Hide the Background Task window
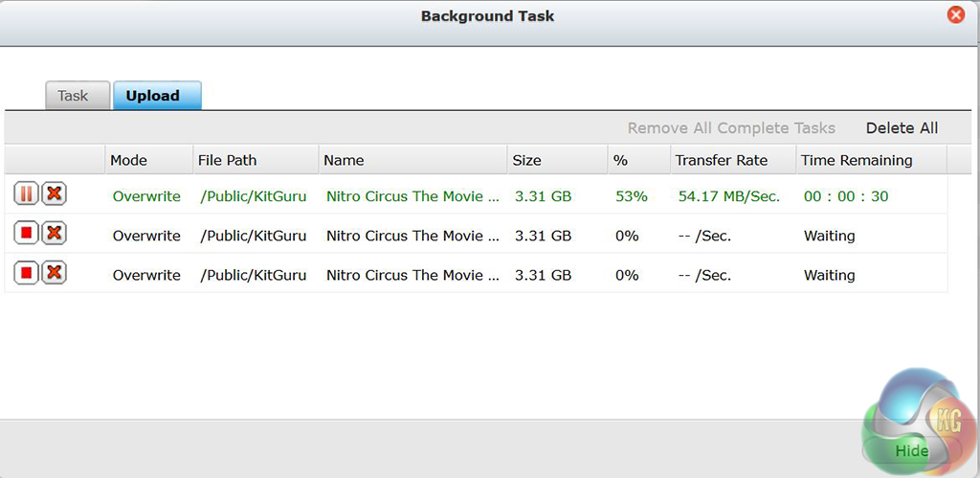Screen dimensions: 980x478 [x=911, y=450]
